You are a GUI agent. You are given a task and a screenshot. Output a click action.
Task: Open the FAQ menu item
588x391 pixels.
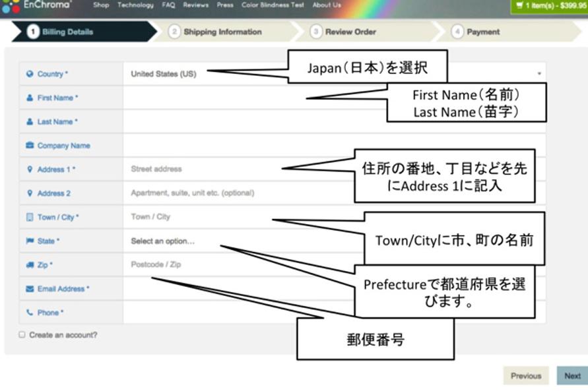click(168, 5)
